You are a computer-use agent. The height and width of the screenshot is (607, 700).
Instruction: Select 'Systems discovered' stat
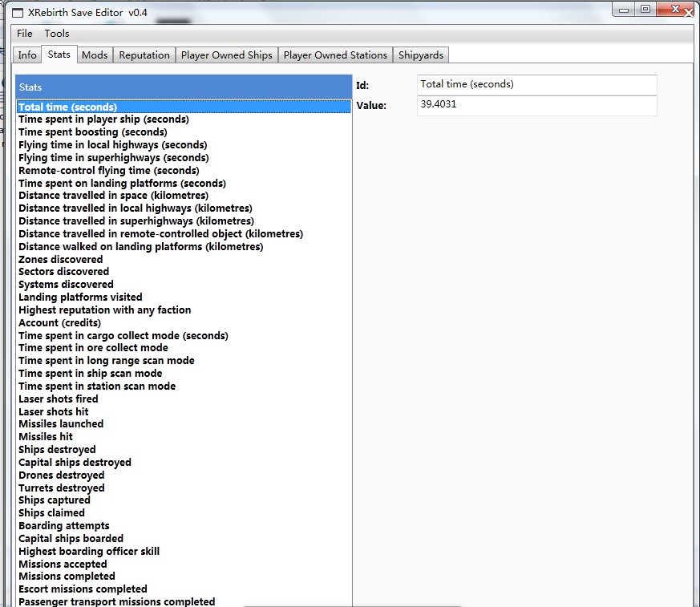184,285
